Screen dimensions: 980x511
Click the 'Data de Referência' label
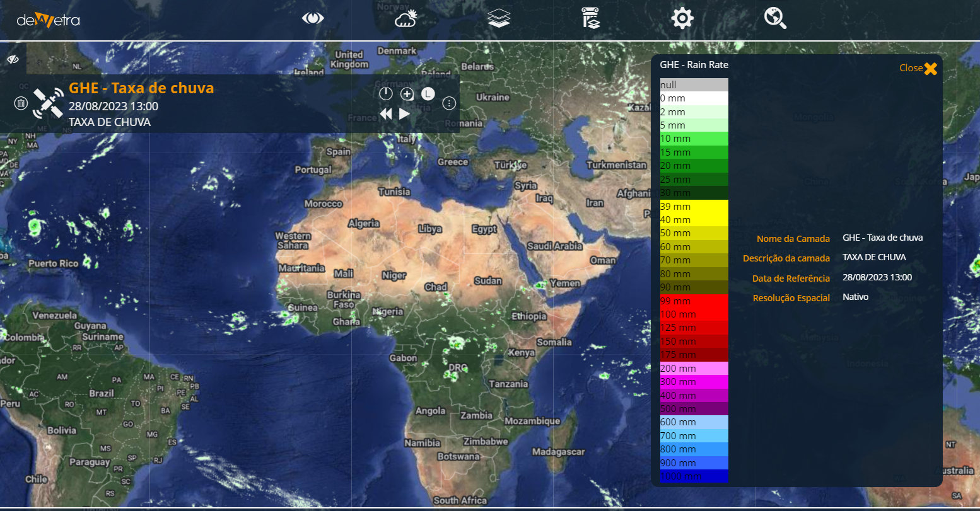click(x=791, y=278)
